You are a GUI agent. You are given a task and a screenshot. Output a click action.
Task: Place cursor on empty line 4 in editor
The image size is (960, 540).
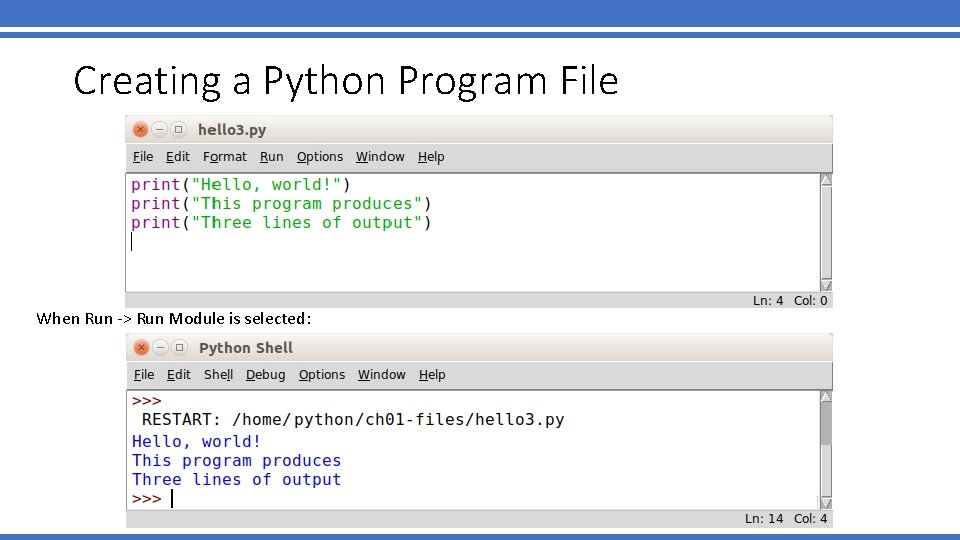pos(471,242)
